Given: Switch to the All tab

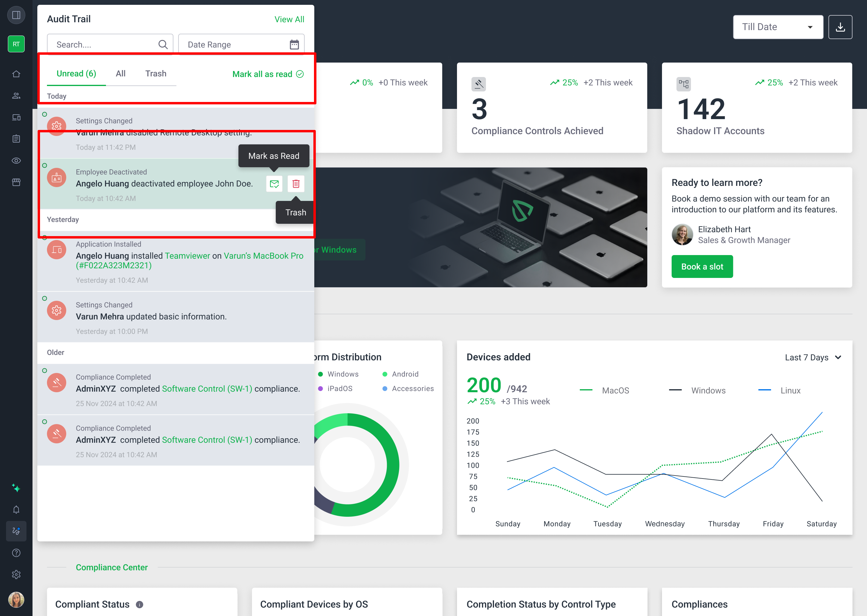Looking at the screenshot, I should coord(120,74).
